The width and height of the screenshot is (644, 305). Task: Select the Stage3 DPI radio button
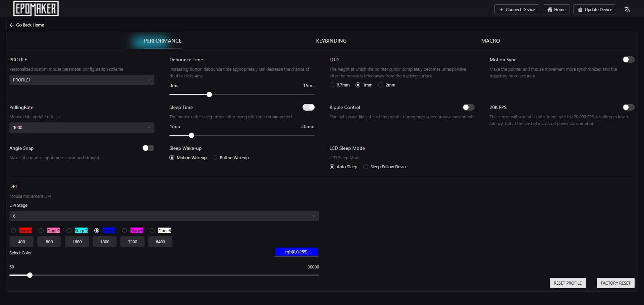pyautogui.click(x=69, y=231)
